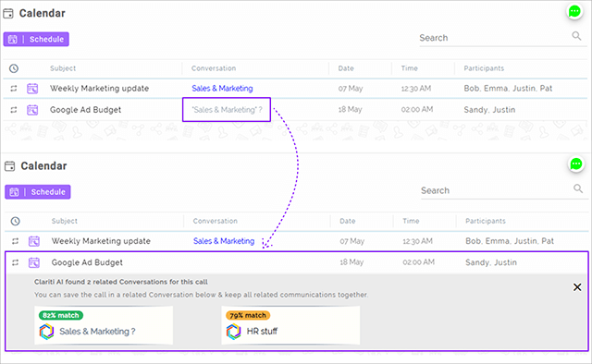Click Date column header in top table
This screenshot has width=592, height=364.
pyautogui.click(x=346, y=68)
